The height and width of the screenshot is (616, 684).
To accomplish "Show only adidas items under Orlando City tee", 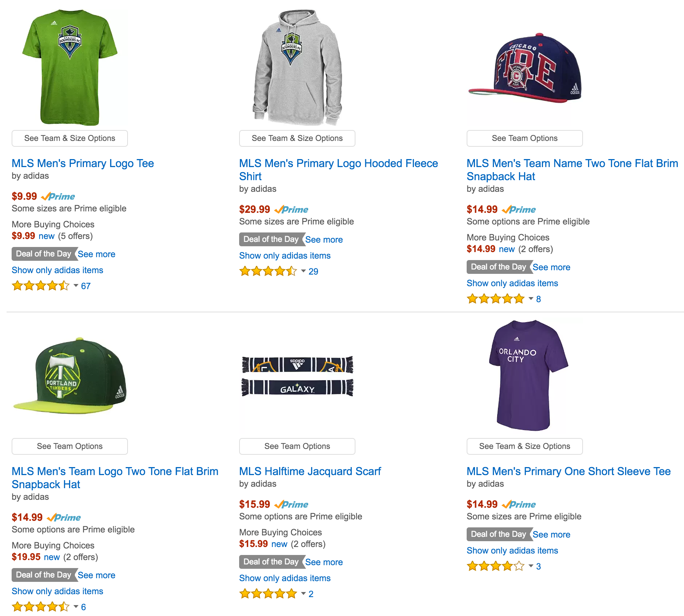I will pos(512,551).
